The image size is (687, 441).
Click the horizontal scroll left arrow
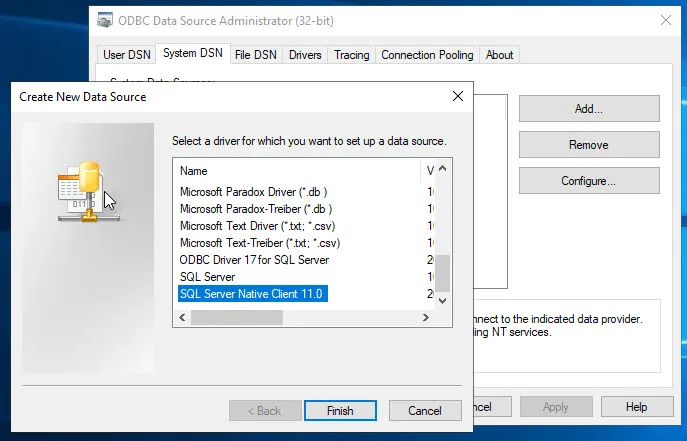click(182, 317)
